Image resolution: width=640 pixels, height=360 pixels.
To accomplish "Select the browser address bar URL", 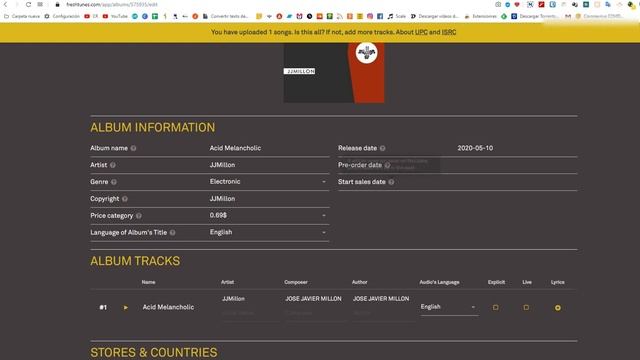I will point(112,4).
